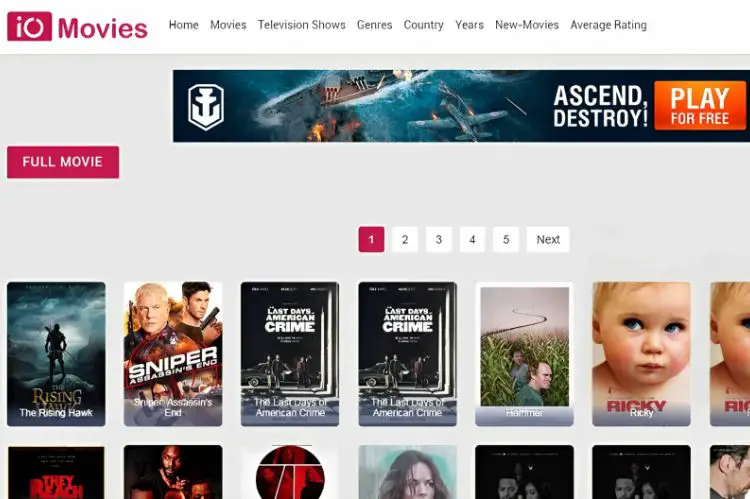Open the Genres menu
Screen dimensions: 750x499
pos(375,25)
